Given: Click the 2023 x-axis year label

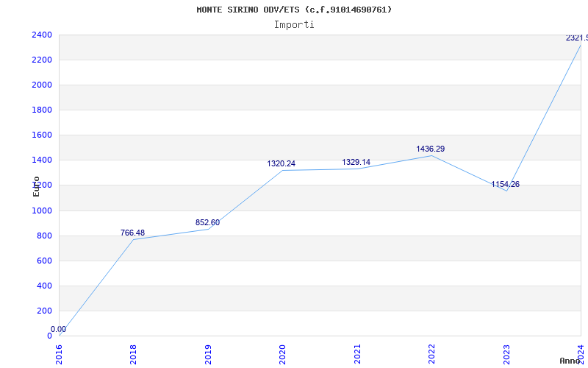Looking at the screenshot, I should pos(506,354).
